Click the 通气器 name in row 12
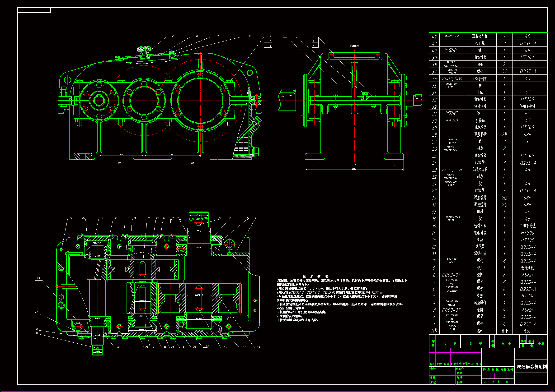The width and height of the screenshot is (555, 392). click(480, 247)
